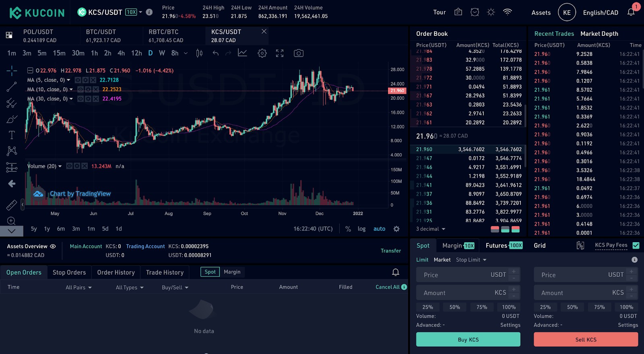644x354 pixels.
Task: Open the Buy/Sell filter dropdown
Action: (175, 287)
